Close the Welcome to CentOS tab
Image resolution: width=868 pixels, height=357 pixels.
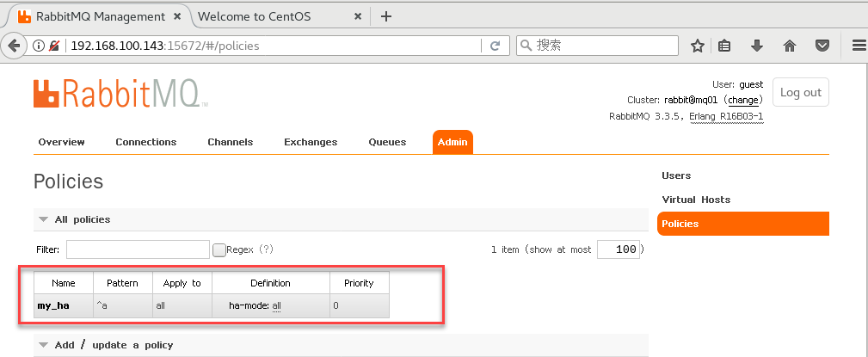coord(358,16)
